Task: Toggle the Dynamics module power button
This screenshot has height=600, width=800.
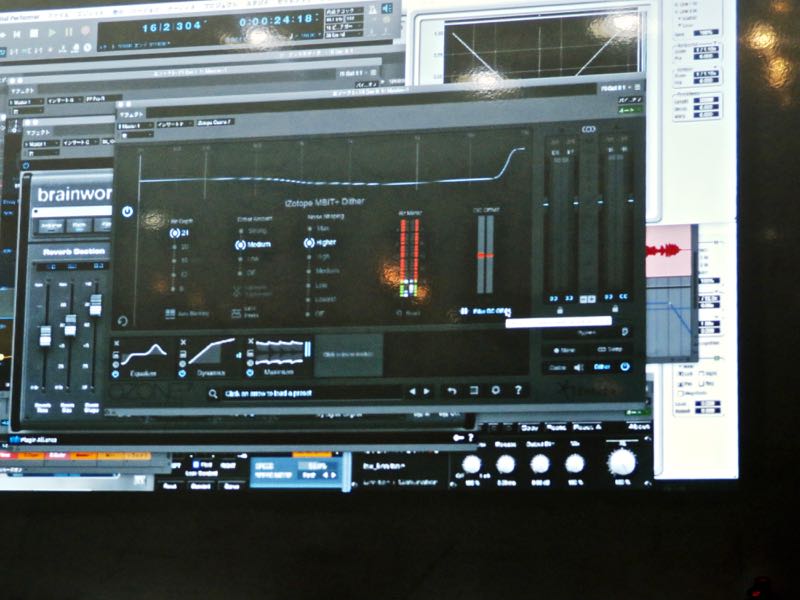Action: tap(182, 373)
